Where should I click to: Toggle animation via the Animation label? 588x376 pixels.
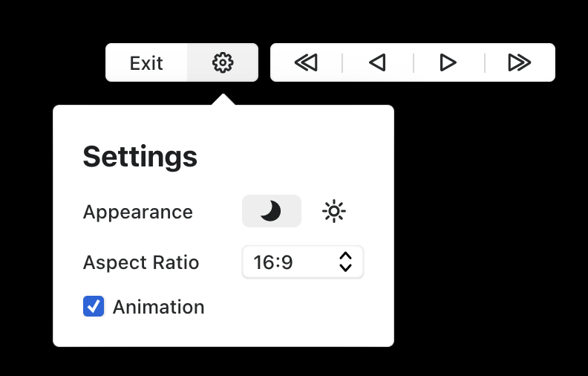point(159,307)
